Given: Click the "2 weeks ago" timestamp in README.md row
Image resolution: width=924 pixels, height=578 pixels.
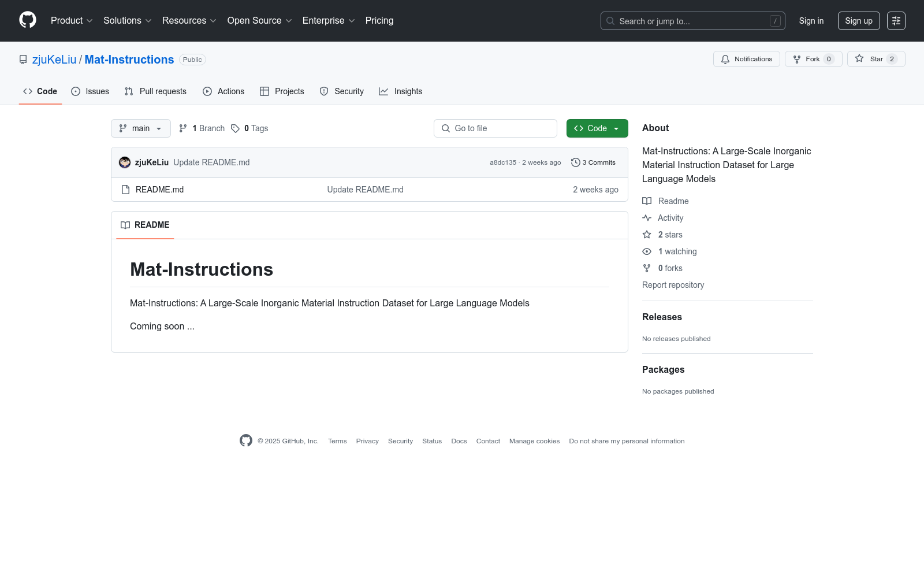Looking at the screenshot, I should click(595, 190).
